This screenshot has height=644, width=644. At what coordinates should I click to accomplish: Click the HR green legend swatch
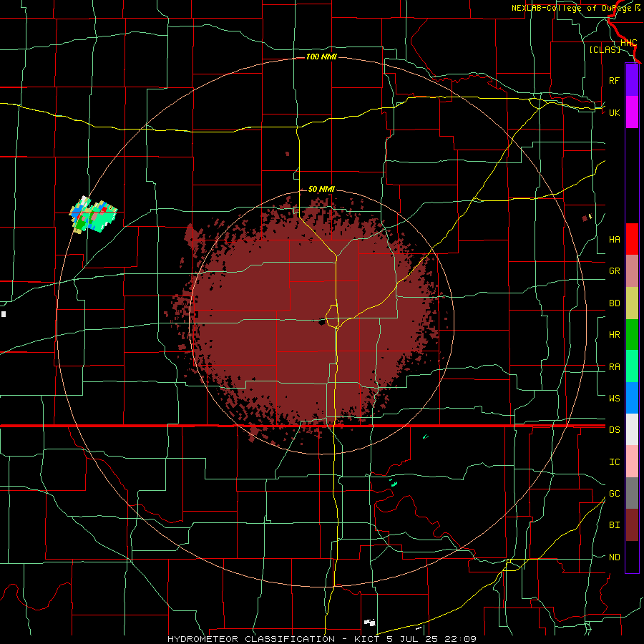632,335
